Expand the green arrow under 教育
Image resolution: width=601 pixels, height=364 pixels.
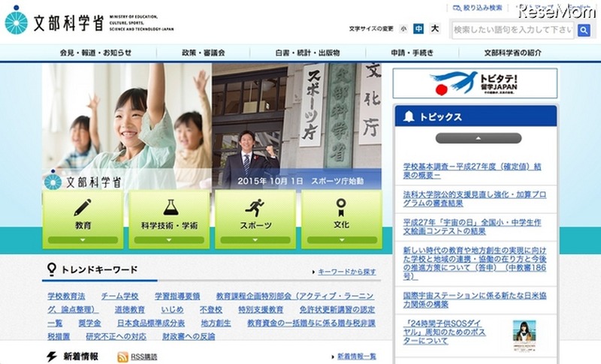click(83, 240)
